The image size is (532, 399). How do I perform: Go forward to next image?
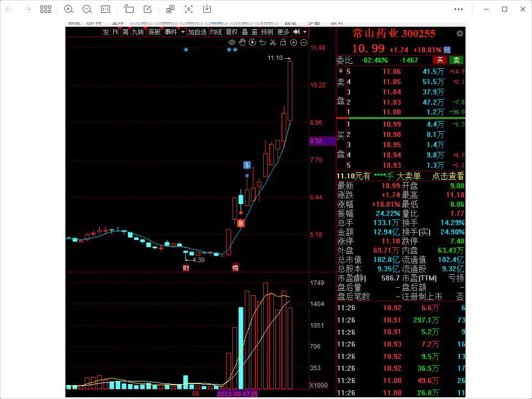coord(28,9)
